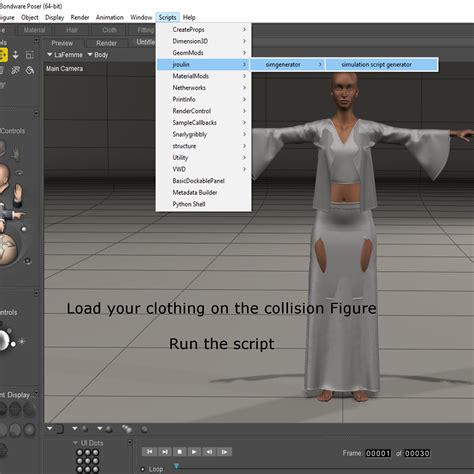Open the viewport layout dropdown arrow
The height and width of the screenshot is (474, 474).
[x=50, y=428]
